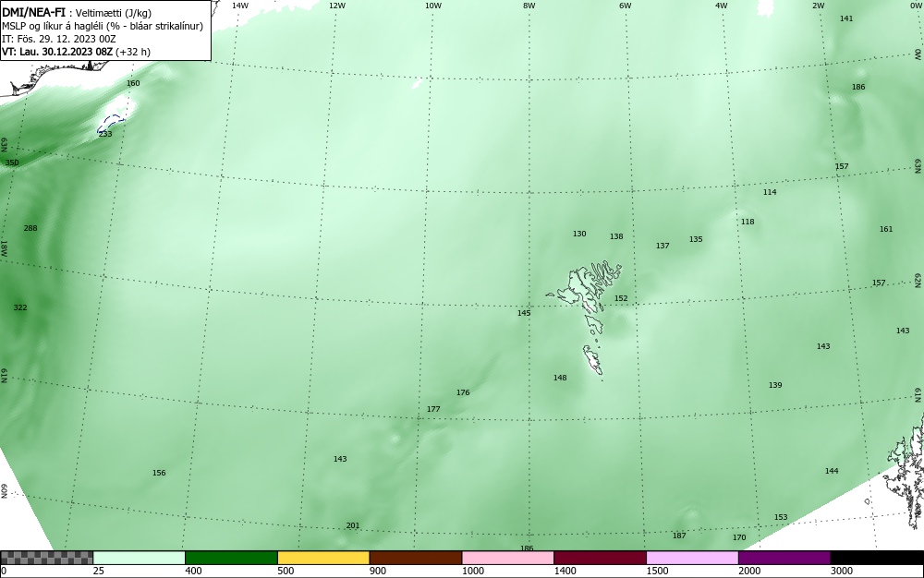Click the grid value 350
924x578 pixels.
(x=12, y=163)
